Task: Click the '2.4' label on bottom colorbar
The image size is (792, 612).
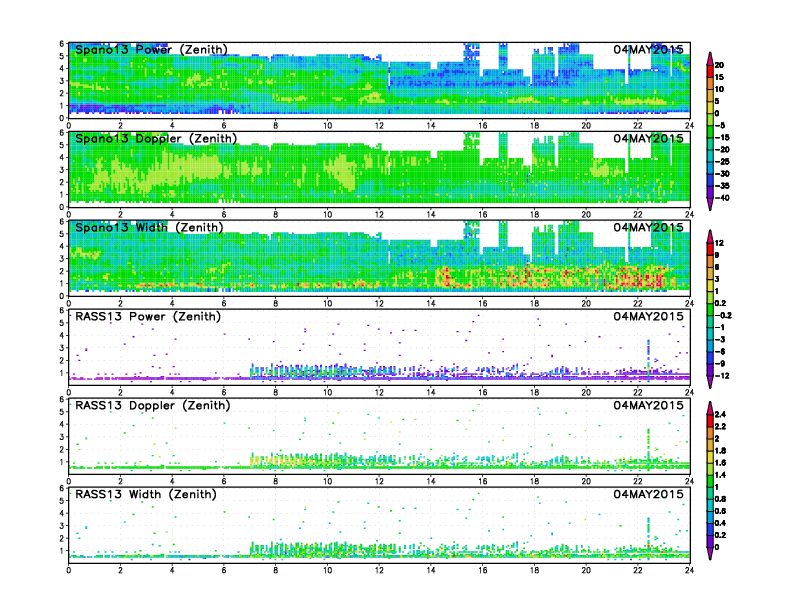Action: 720,414
